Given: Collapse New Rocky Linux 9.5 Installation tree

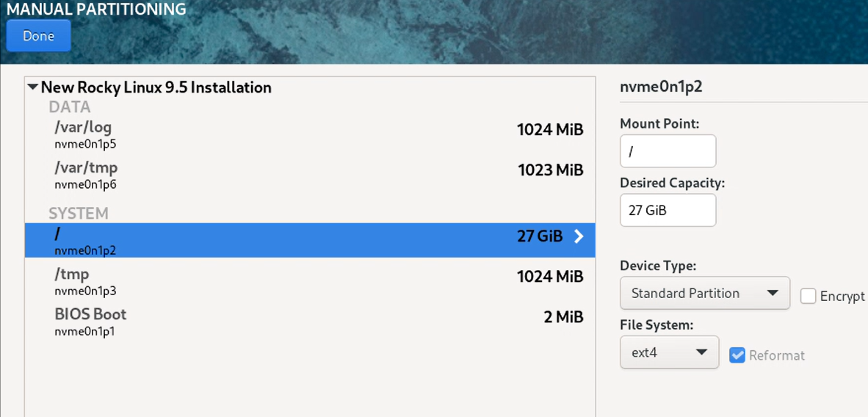Looking at the screenshot, I should point(32,87).
